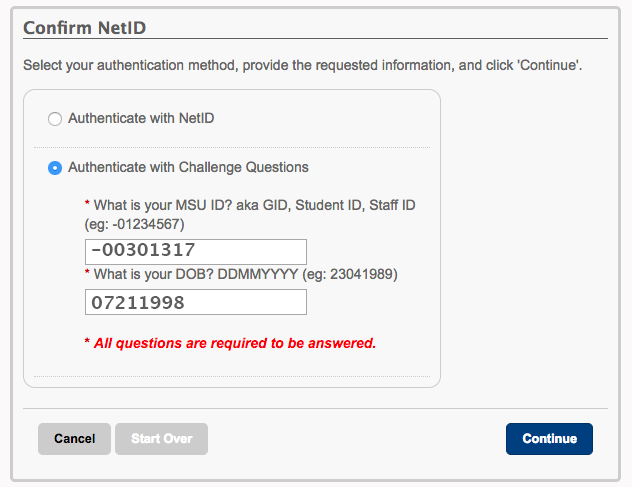Click the greyed-out Start Over button
The image size is (632, 487).
(162, 439)
